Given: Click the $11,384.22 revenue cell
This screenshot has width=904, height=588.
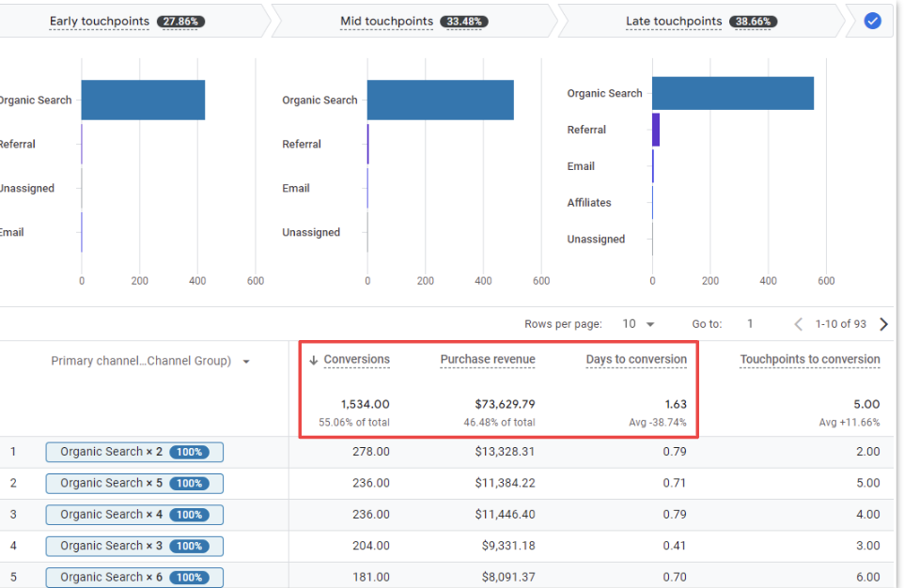Looking at the screenshot, I should coord(505,483).
